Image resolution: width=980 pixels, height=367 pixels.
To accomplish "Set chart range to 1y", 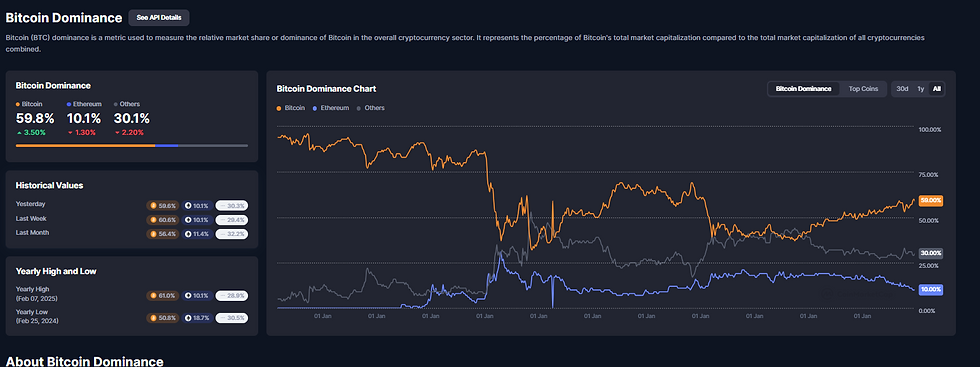I will pos(920,89).
